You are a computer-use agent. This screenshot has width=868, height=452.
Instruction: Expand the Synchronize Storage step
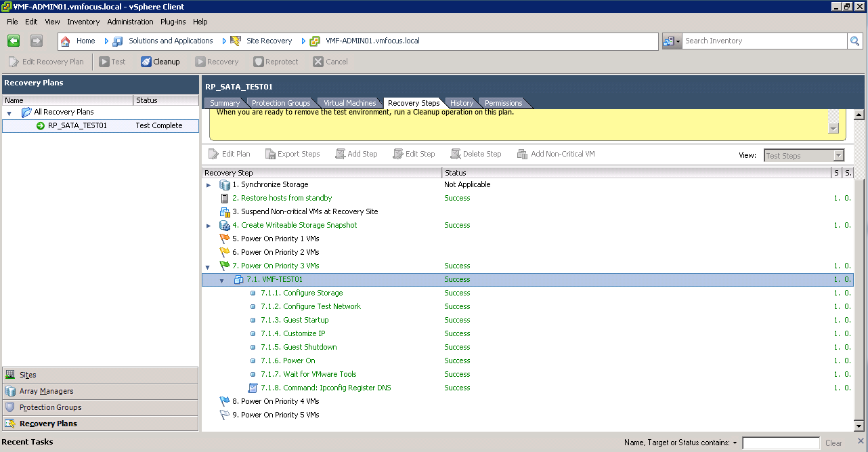[x=209, y=184]
